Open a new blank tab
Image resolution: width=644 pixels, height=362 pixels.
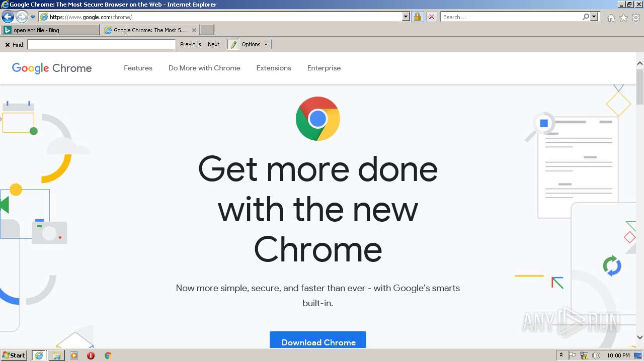click(x=207, y=30)
